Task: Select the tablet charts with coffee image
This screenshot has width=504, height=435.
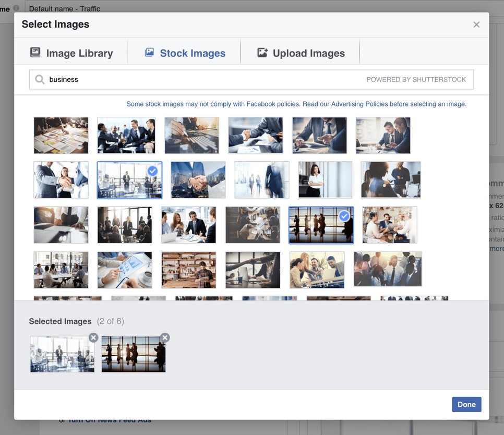Action: [x=125, y=270]
